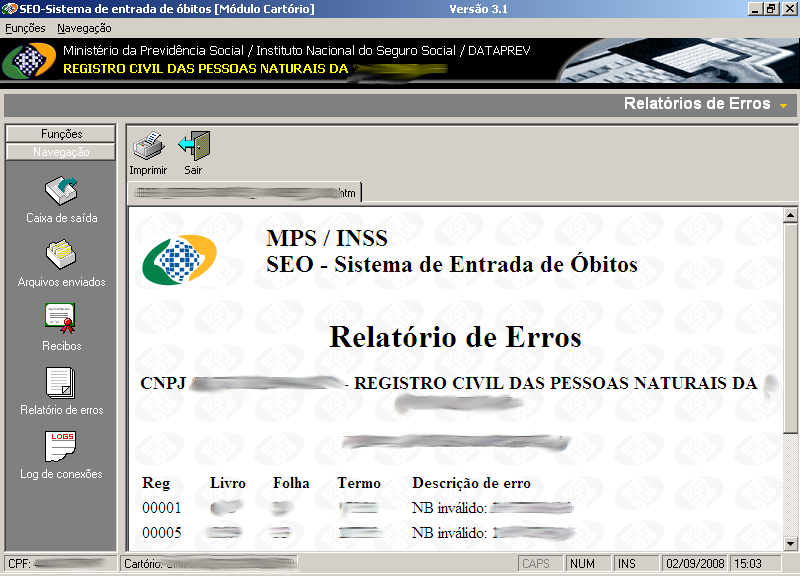The width and height of the screenshot is (800, 576).
Task: Click the Folha column header
Action: pyautogui.click(x=291, y=483)
